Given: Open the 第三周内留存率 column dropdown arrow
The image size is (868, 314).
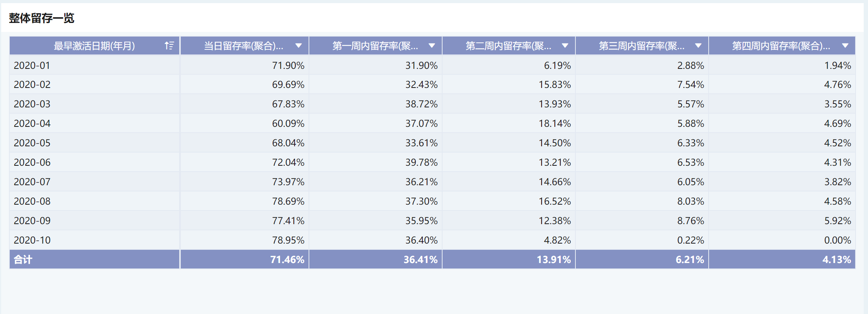Looking at the screenshot, I should coord(698,46).
